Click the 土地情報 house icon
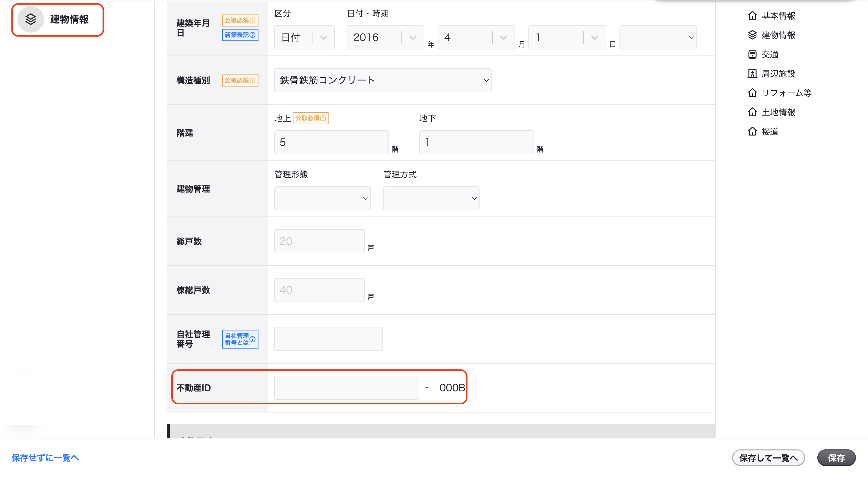 point(752,112)
